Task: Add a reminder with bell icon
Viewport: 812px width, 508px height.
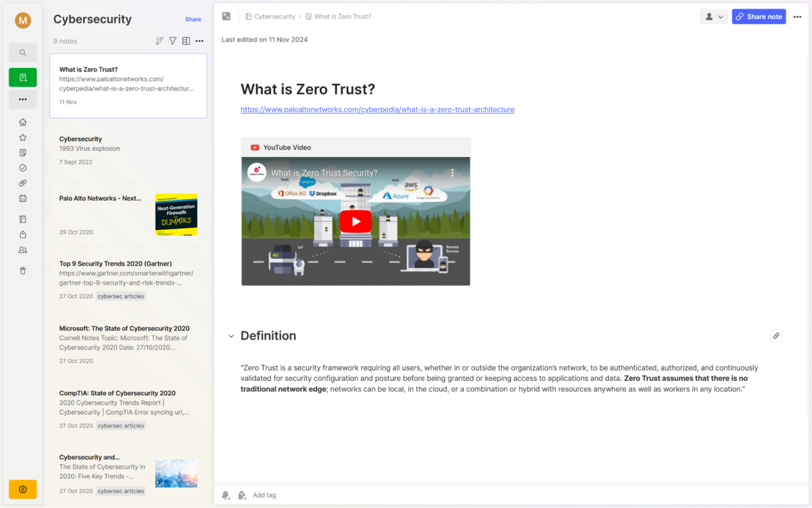Action: coord(226,495)
